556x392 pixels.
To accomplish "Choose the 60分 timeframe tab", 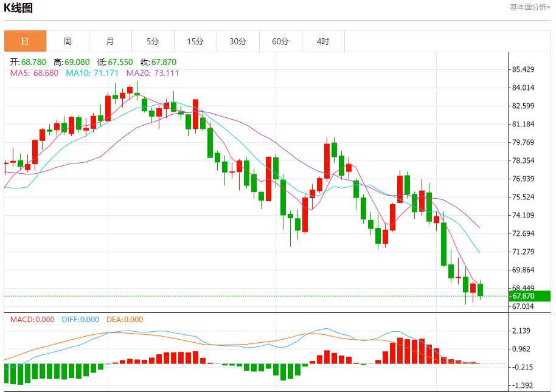I will 280,41.
